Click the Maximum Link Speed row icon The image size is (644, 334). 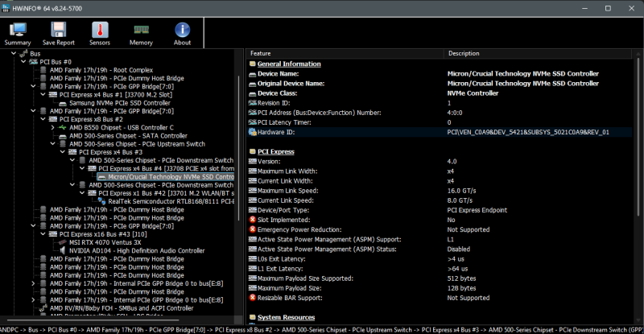(252, 191)
